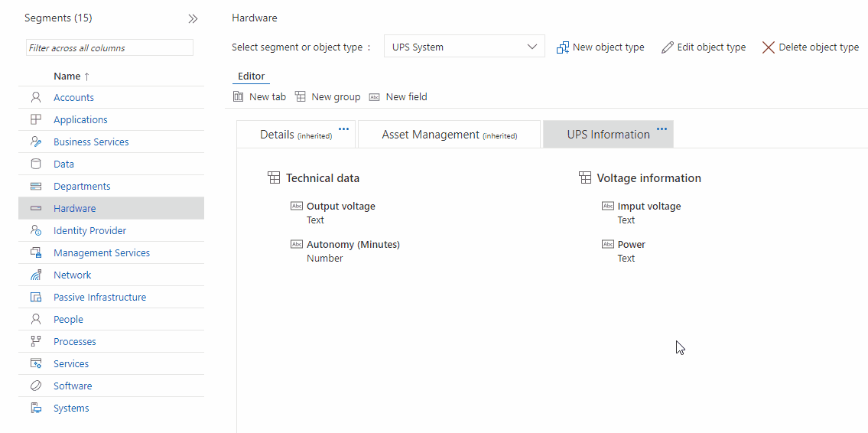Open the UPS Information tab ellipsis menu
868x433 pixels.
pyautogui.click(x=662, y=129)
